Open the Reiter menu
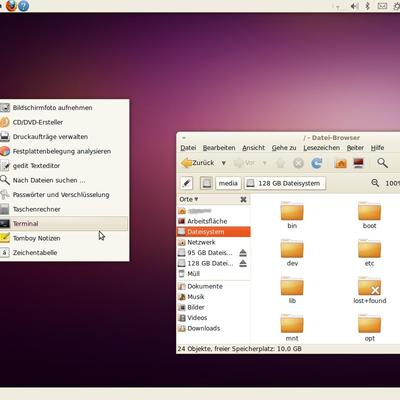The height and width of the screenshot is (400, 400). pyautogui.click(x=355, y=148)
